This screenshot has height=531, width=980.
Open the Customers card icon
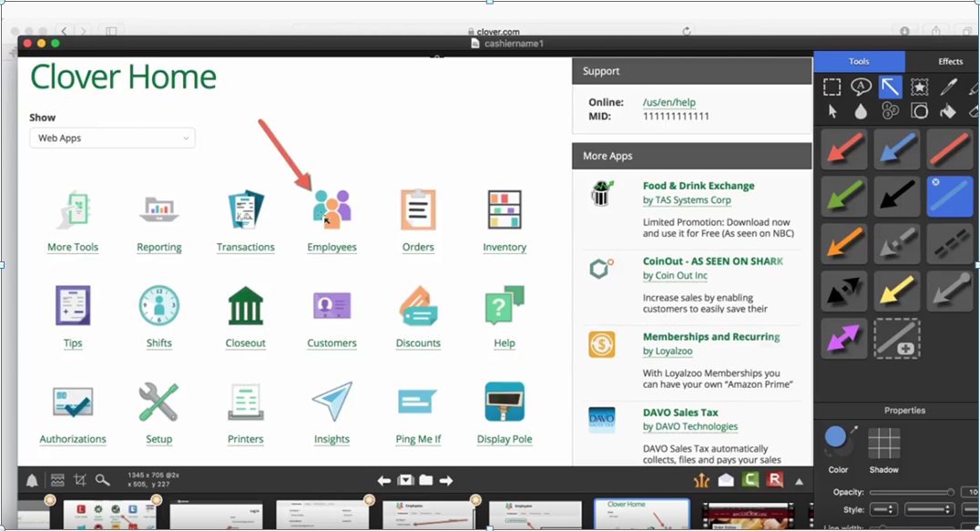(x=332, y=305)
